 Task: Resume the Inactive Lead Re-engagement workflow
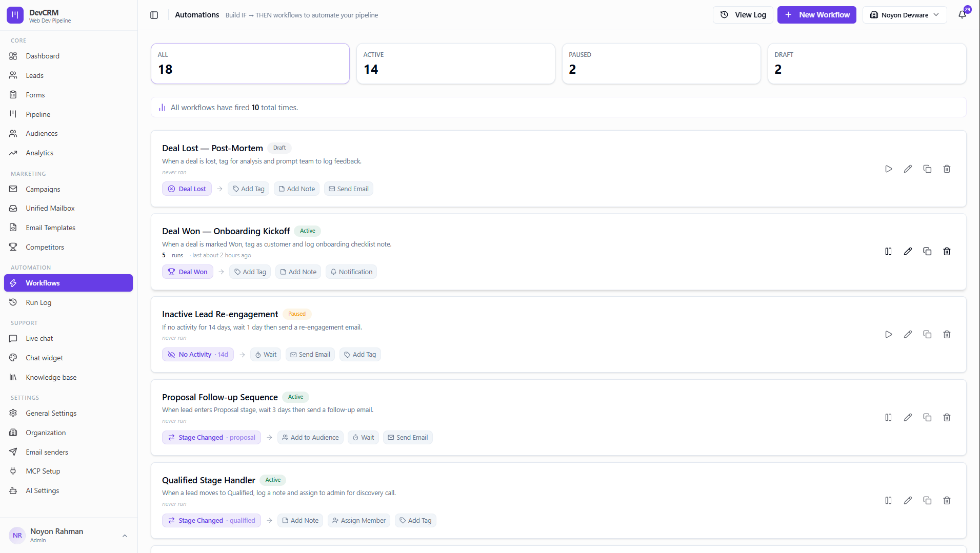[x=889, y=334]
